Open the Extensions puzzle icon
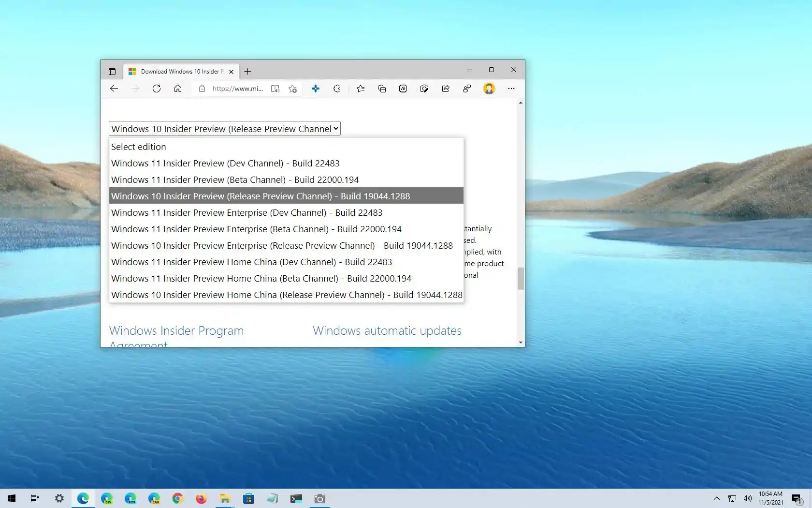 (337, 89)
